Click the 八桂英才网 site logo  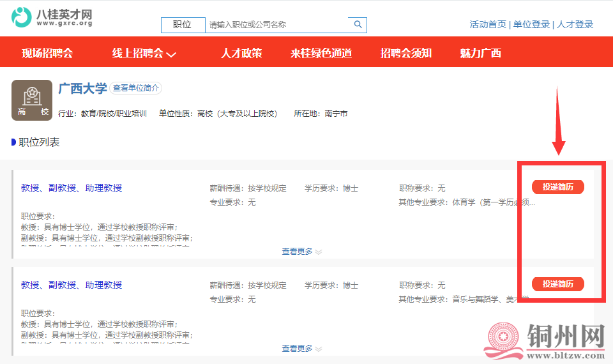tap(52, 17)
